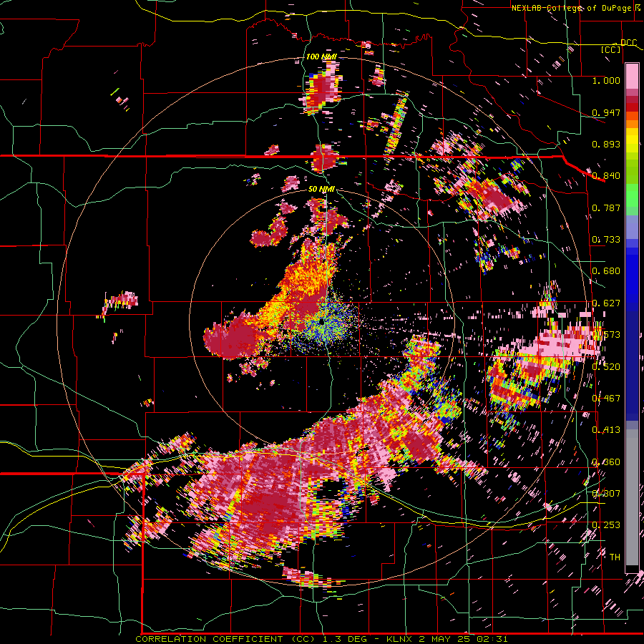The height and width of the screenshot is (644, 644).
Task: Click the 0.947 scale value
Action: [x=606, y=112]
